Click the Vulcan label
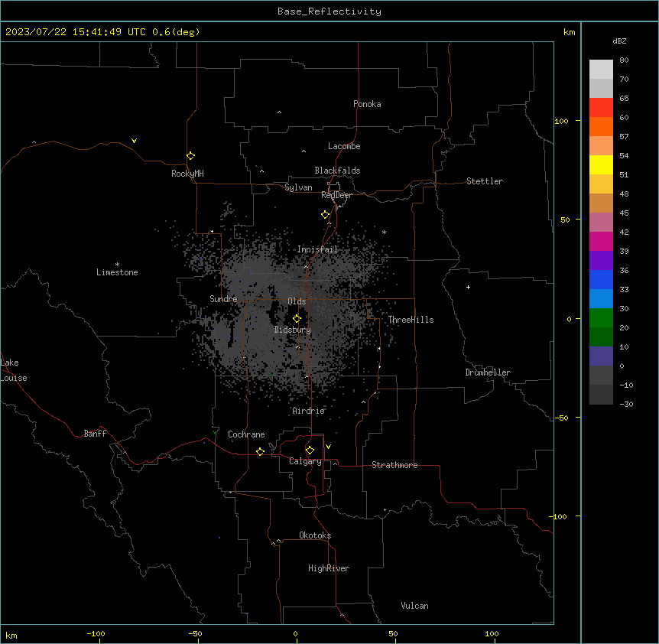 click(415, 606)
